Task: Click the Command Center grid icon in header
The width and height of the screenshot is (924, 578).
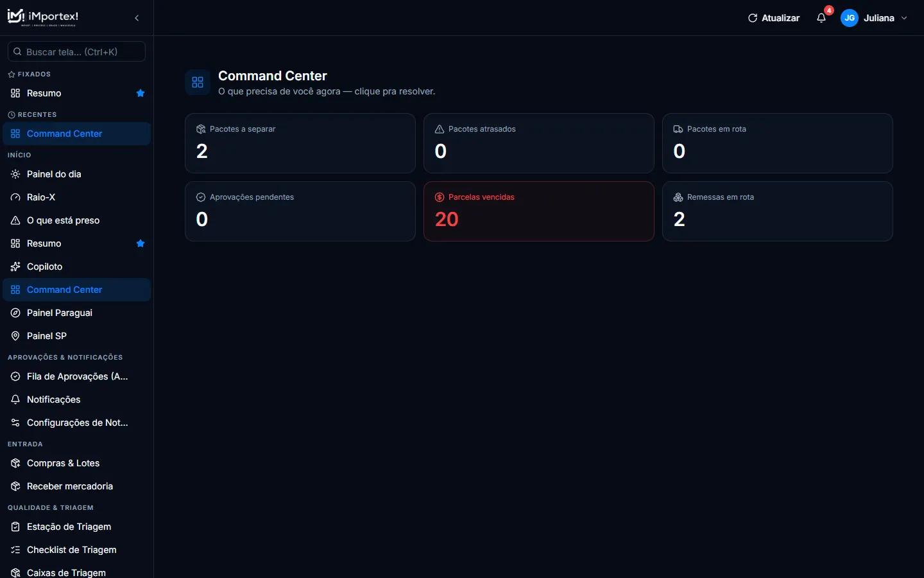Action: point(198,82)
